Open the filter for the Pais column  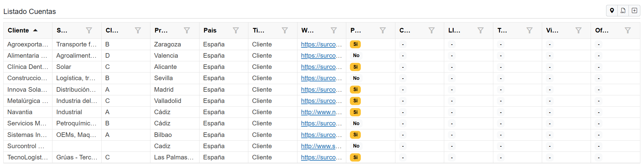[236, 30]
